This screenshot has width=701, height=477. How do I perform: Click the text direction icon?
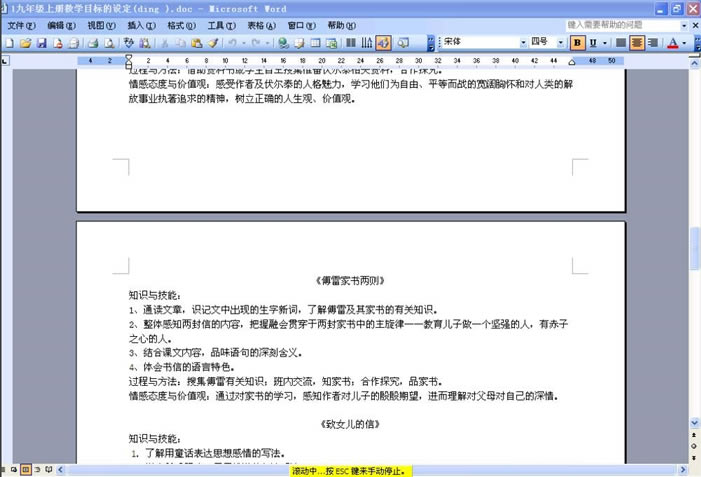[367, 43]
